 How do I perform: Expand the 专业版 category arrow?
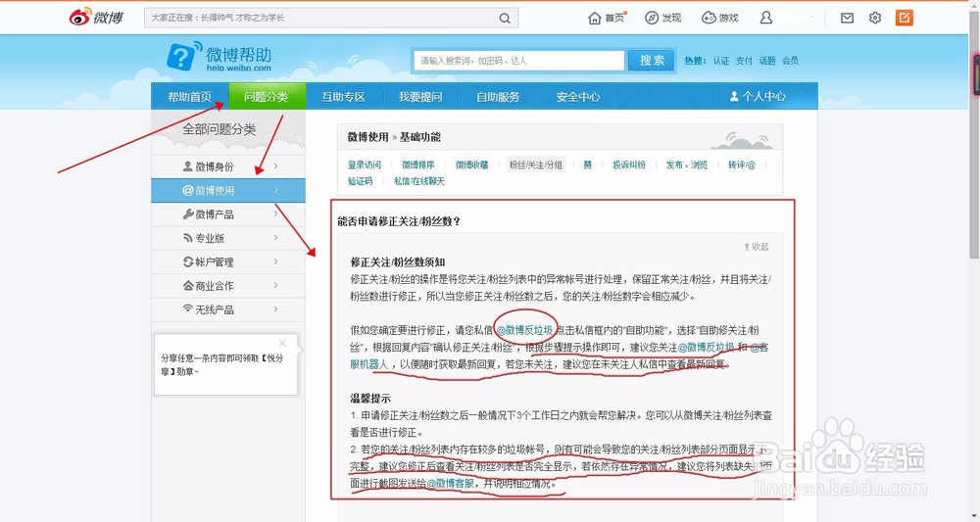click(x=275, y=237)
